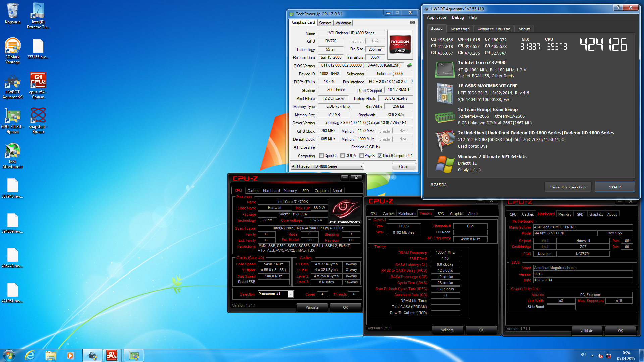Select 421961.hw file on desktop
The height and width of the screenshot is (362, 644).
click(x=12, y=293)
